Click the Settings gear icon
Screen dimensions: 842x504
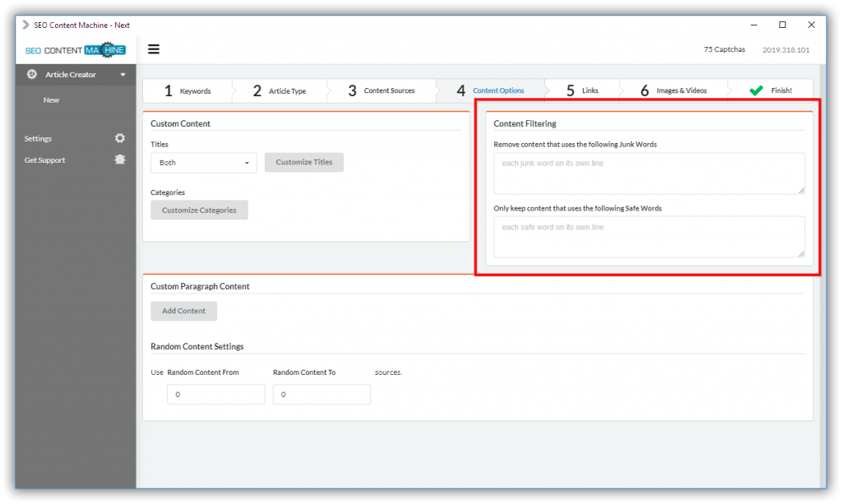tap(120, 138)
